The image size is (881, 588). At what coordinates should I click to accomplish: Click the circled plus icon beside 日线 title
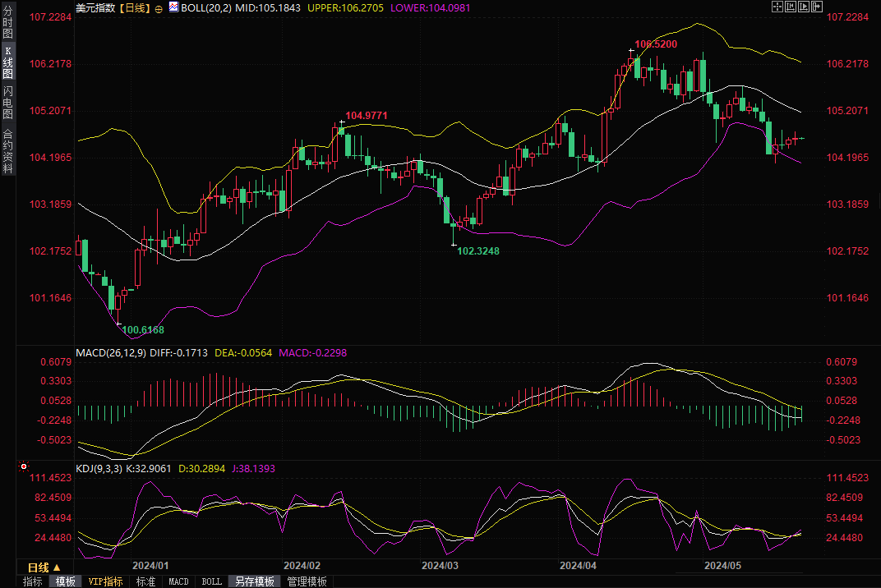tap(159, 8)
